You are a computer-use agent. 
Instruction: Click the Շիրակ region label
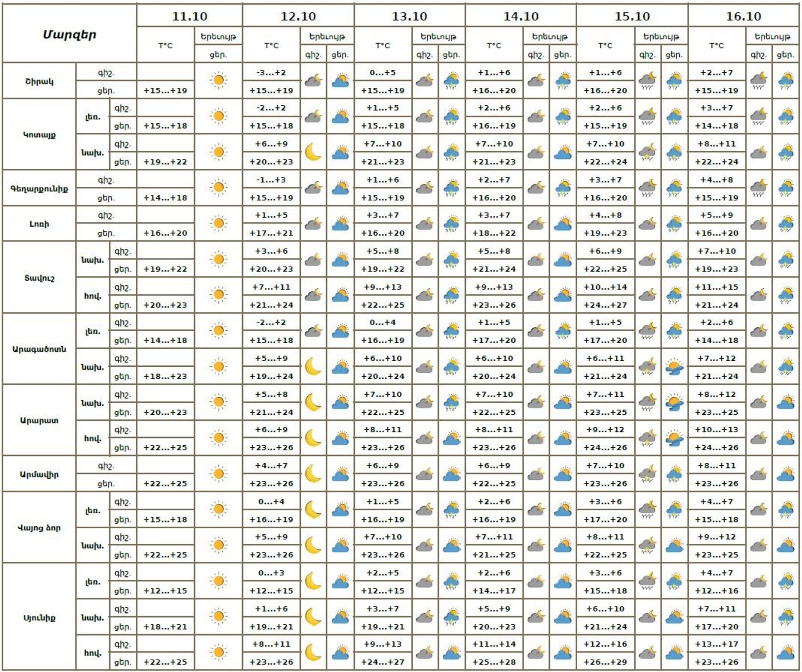pos(39,81)
